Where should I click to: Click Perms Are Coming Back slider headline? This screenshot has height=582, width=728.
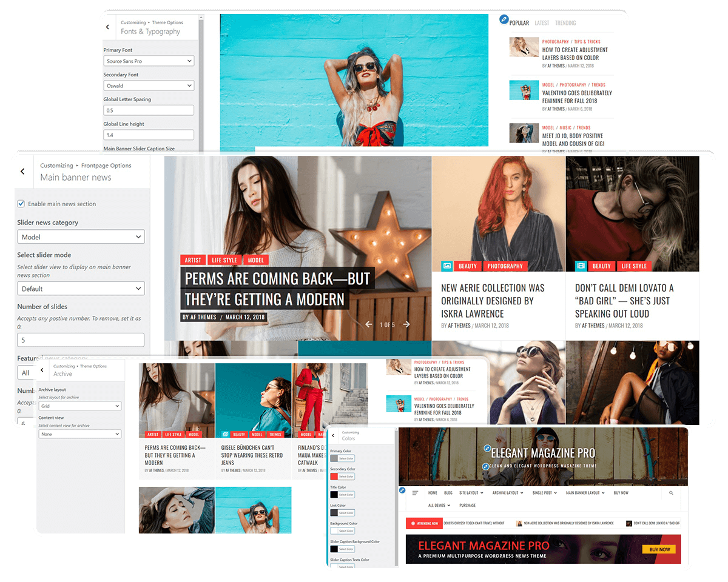[277, 289]
